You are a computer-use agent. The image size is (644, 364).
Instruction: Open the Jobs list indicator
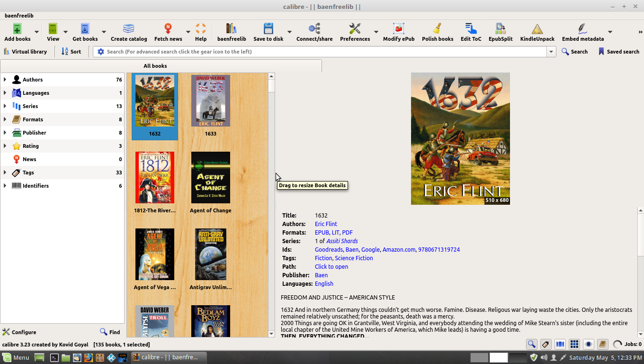point(627,345)
